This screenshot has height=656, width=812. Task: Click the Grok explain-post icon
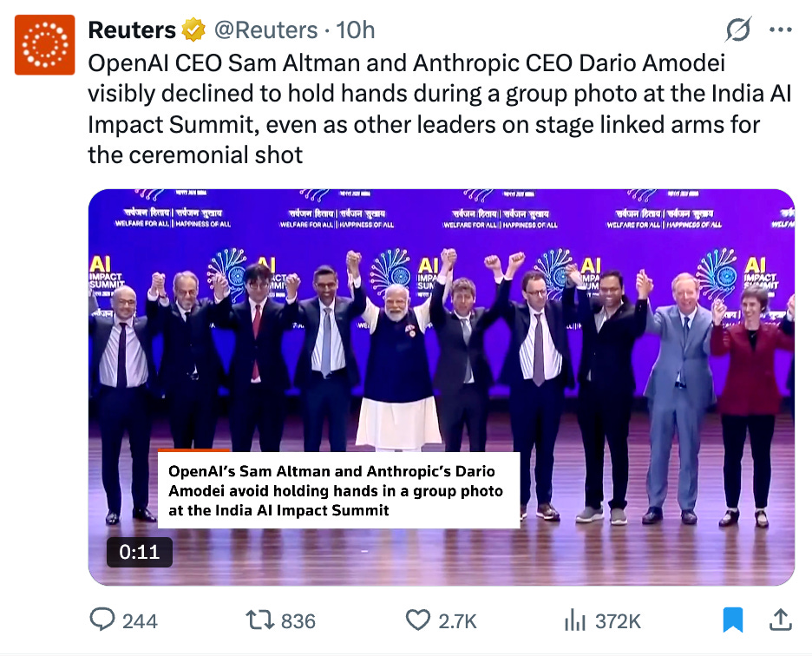pyautogui.click(x=737, y=30)
